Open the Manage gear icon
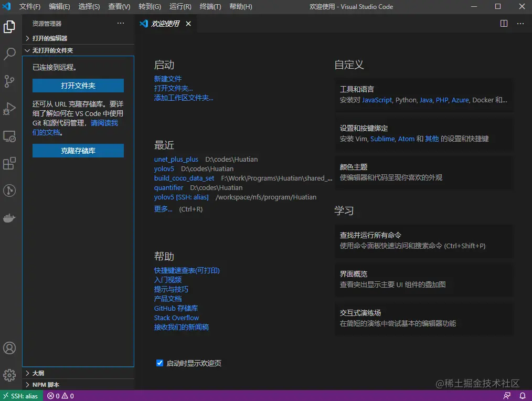 (x=9, y=375)
